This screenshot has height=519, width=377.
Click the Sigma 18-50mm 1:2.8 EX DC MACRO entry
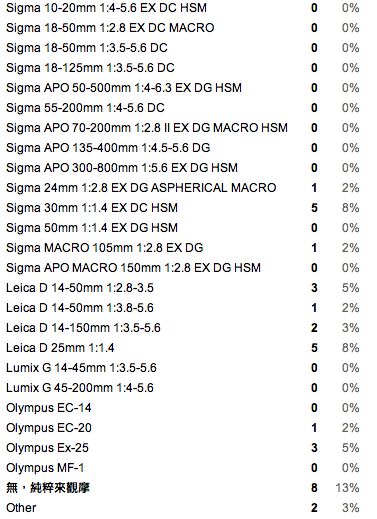point(110,28)
